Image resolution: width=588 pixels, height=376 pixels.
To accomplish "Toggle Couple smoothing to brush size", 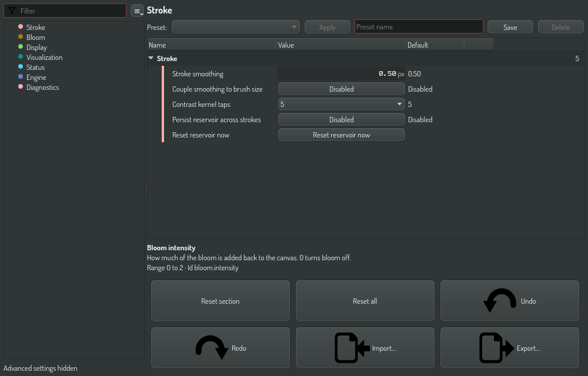I will click(x=341, y=89).
